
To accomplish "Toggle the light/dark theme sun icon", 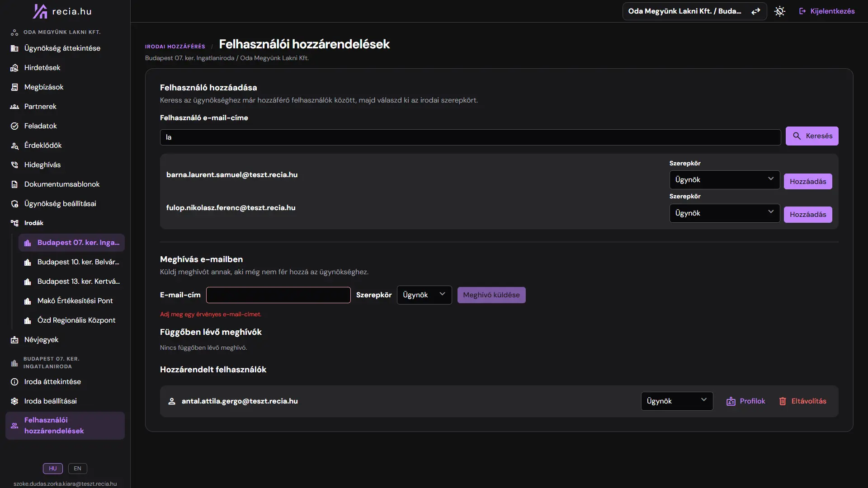I will [x=779, y=11].
